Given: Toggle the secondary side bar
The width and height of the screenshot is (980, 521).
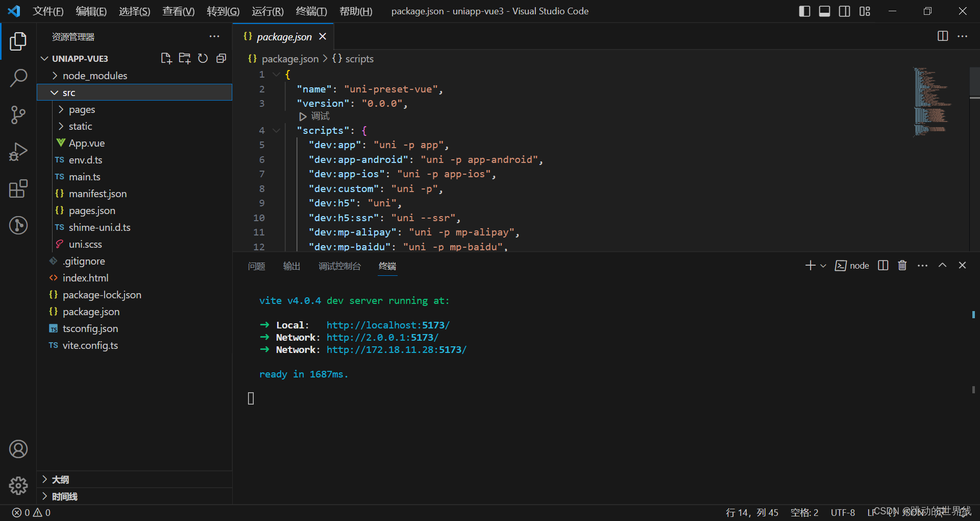Looking at the screenshot, I should pos(845,11).
